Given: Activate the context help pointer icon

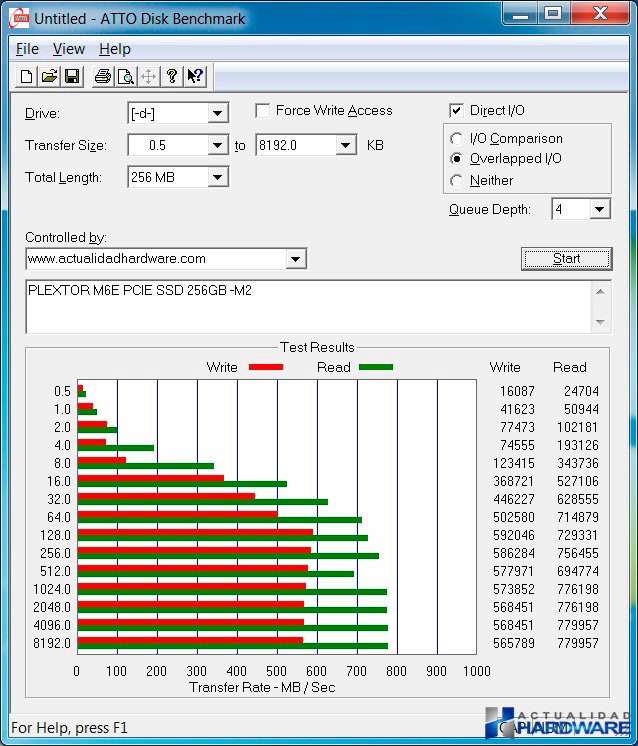Looking at the screenshot, I should click(195, 76).
